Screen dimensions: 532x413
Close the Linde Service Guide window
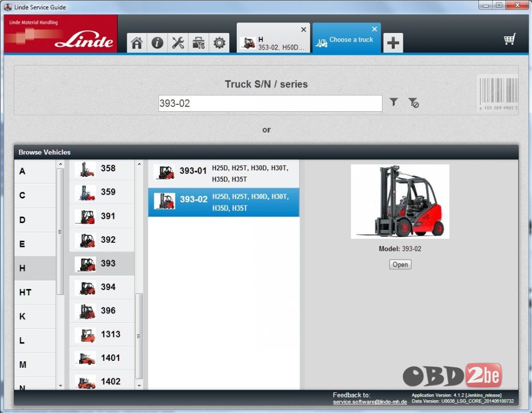click(x=518, y=5)
